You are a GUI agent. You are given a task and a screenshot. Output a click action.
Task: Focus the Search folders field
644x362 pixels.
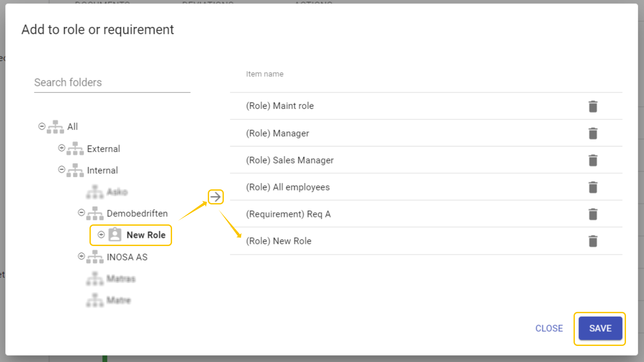[x=112, y=83]
